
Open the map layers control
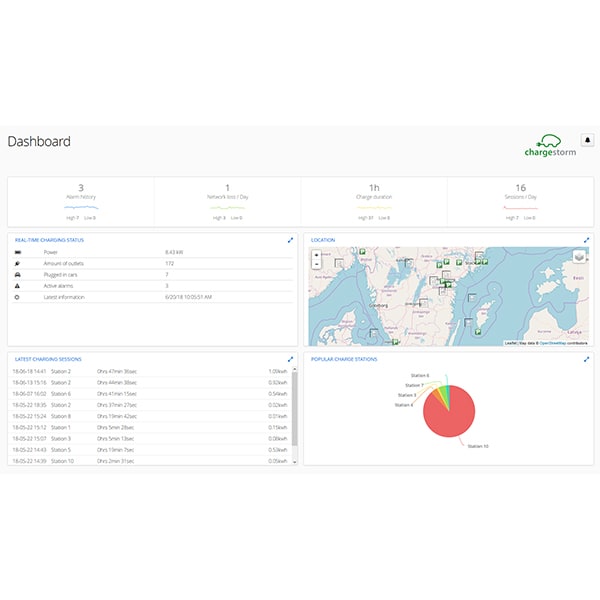coord(579,256)
